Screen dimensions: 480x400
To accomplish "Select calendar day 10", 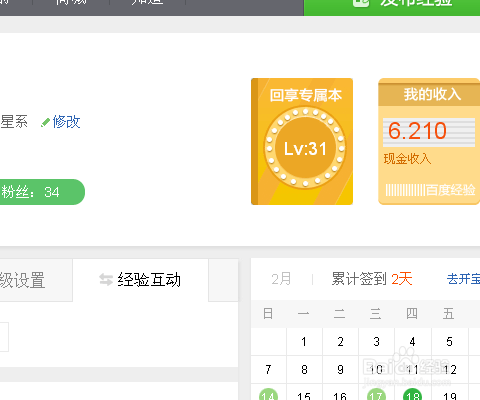I will click(x=376, y=370).
